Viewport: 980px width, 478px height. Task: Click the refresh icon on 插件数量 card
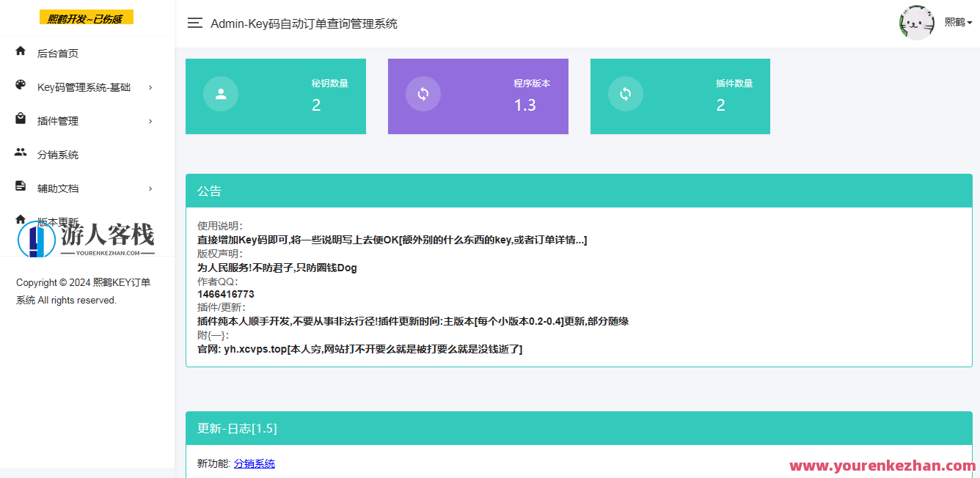[626, 93]
